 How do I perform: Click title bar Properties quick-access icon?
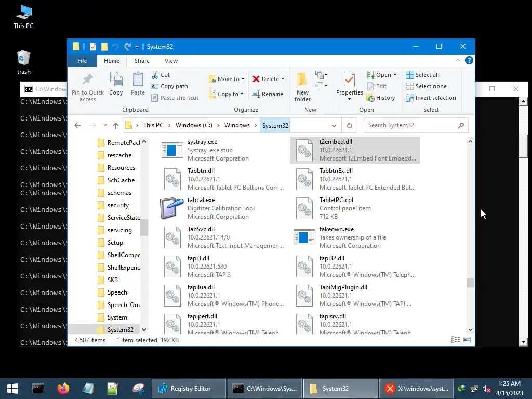(x=92, y=46)
